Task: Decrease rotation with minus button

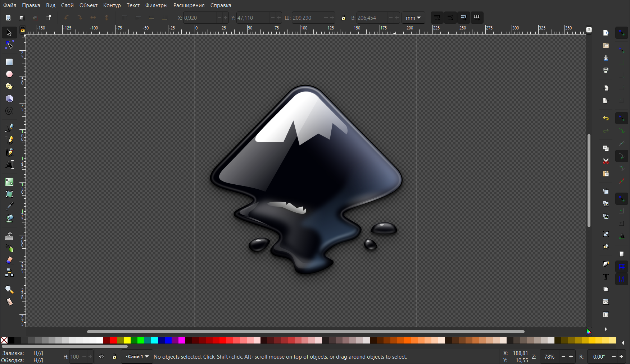Action: [x=614, y=357]
